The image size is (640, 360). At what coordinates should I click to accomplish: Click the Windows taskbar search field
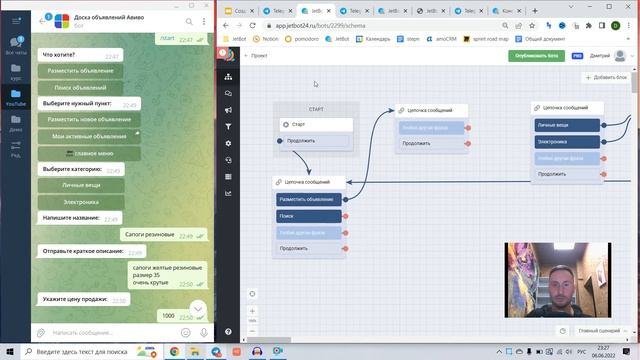78,351
